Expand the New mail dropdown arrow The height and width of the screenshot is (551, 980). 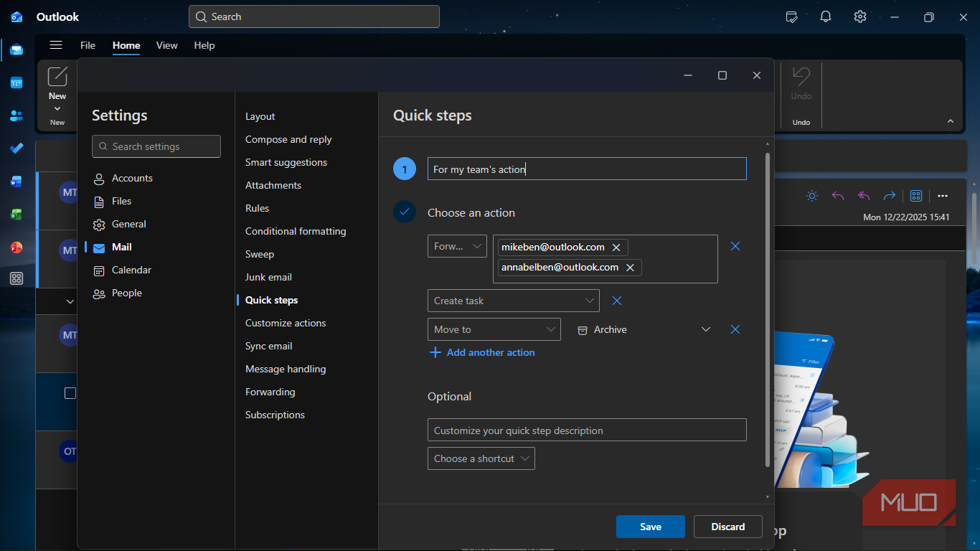tap(57, 109)
